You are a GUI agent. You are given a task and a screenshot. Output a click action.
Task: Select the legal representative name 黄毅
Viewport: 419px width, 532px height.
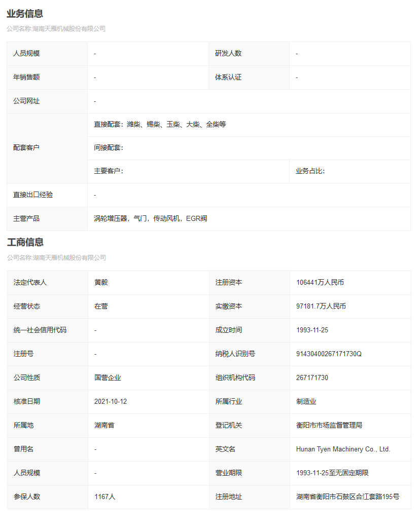[x=101, y=282]
